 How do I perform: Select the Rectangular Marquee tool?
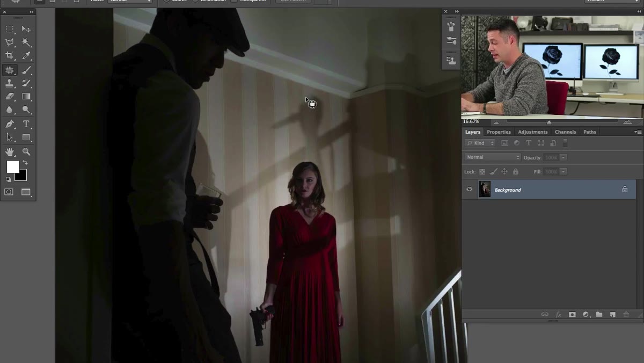click(10, 29)
